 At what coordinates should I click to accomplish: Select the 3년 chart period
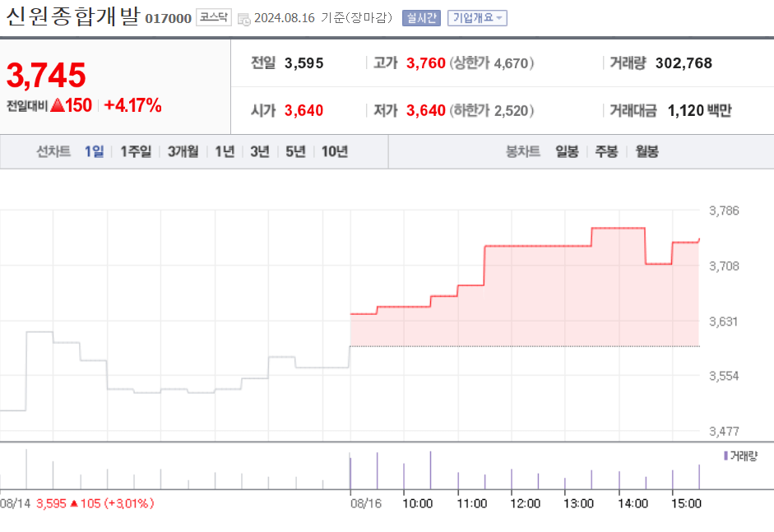259,152
